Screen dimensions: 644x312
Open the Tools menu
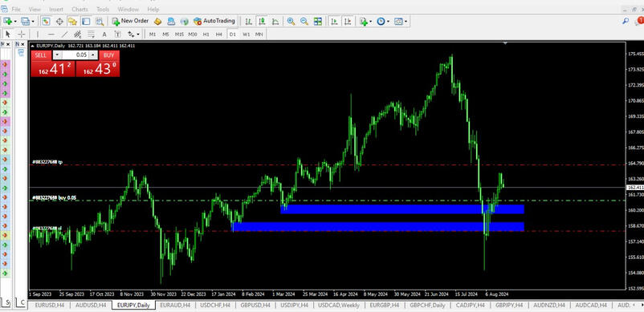[103, 9]
